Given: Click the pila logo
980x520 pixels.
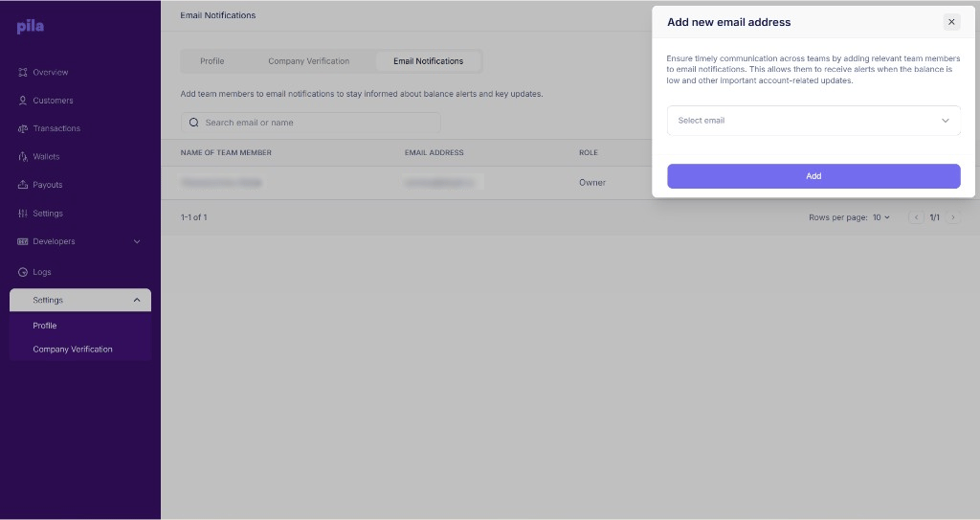Looking at the screenshot, I should click(30, 26).
